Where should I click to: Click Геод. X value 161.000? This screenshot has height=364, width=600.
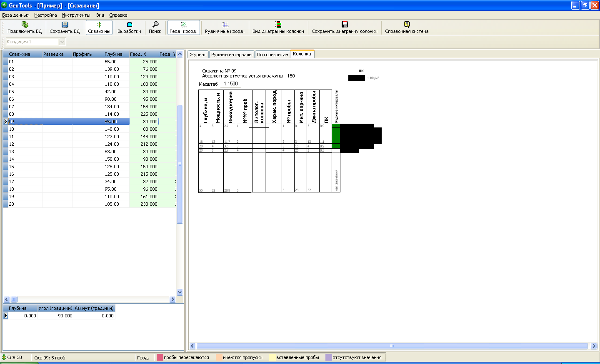[144, 197]
